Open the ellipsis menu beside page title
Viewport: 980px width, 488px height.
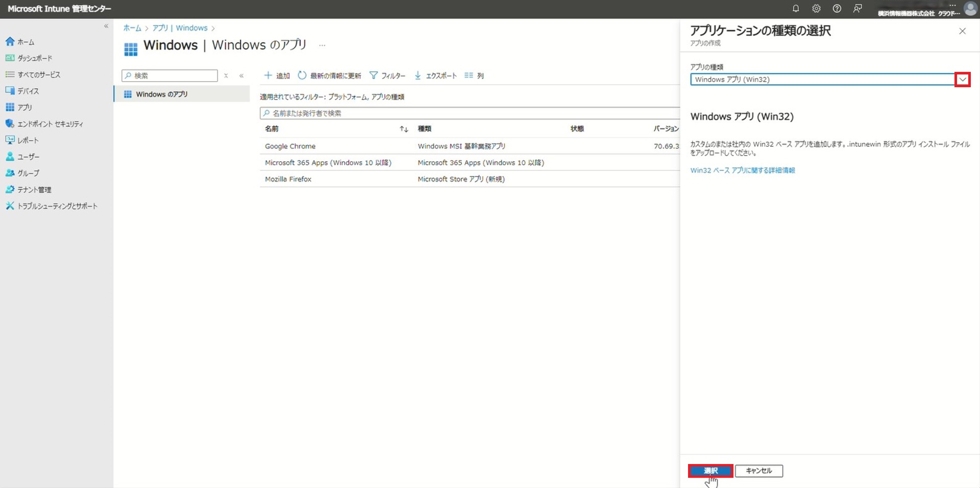coord(322,45)
